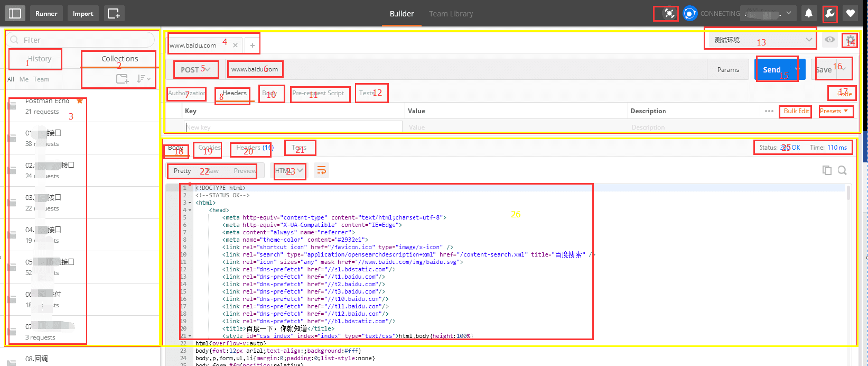Screen dimensions: 868x366
Task: Click the folder icon of the 05. collection
Action: (x=12, y=267)
